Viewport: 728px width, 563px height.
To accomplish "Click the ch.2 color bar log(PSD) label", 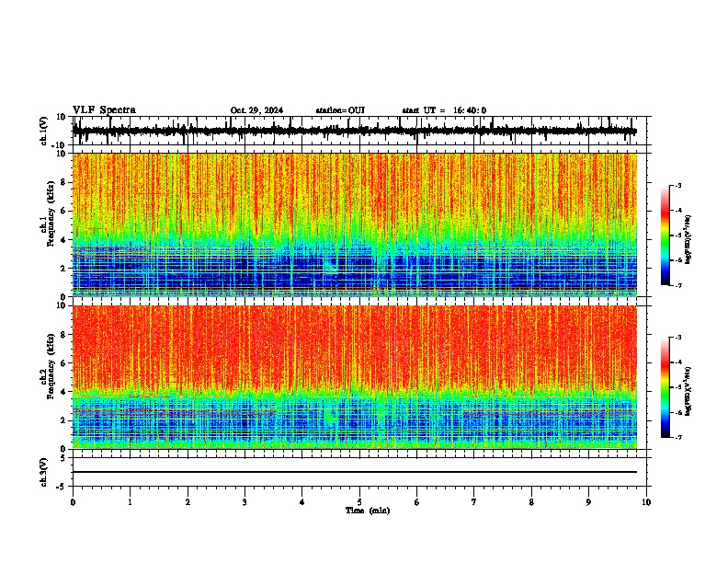I will 688,391.
